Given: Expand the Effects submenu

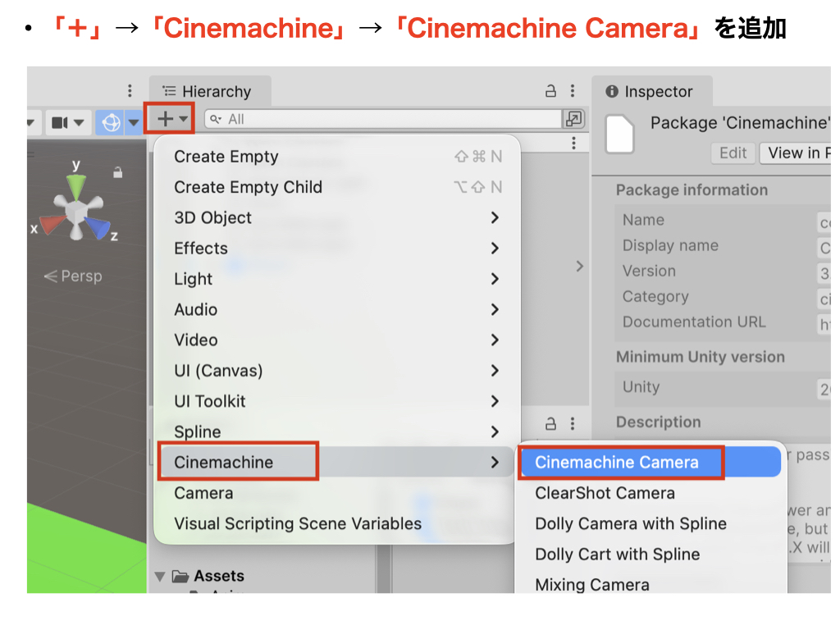Looking at the screenshot, I should click(x=337, y=248).
